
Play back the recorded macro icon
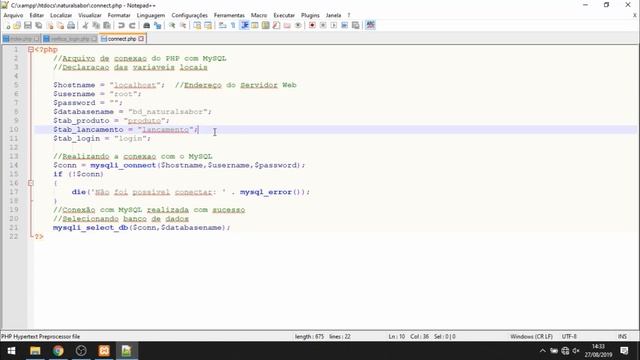click(x=333, y=25)
